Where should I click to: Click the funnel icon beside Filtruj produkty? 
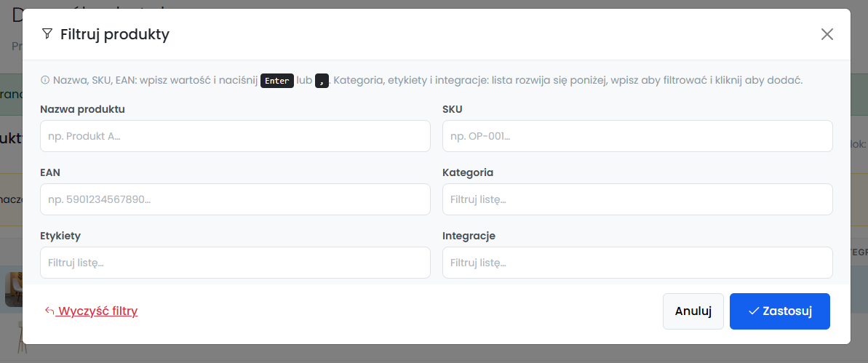point(47,33)
